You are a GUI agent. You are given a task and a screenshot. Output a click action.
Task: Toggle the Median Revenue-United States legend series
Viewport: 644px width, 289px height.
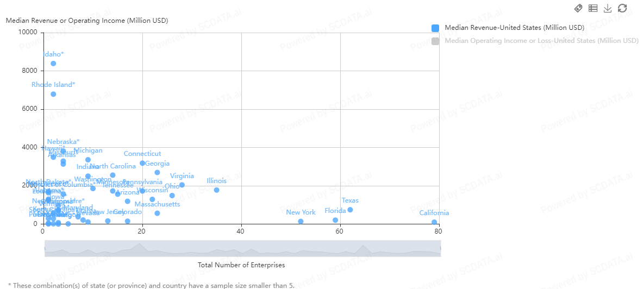[514, 28]
